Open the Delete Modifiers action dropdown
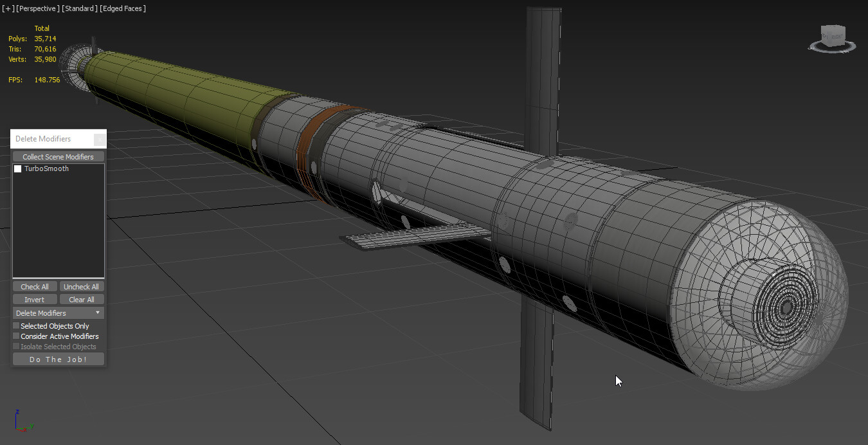Screen dimensions: 868x445 (x=98, y=313)
